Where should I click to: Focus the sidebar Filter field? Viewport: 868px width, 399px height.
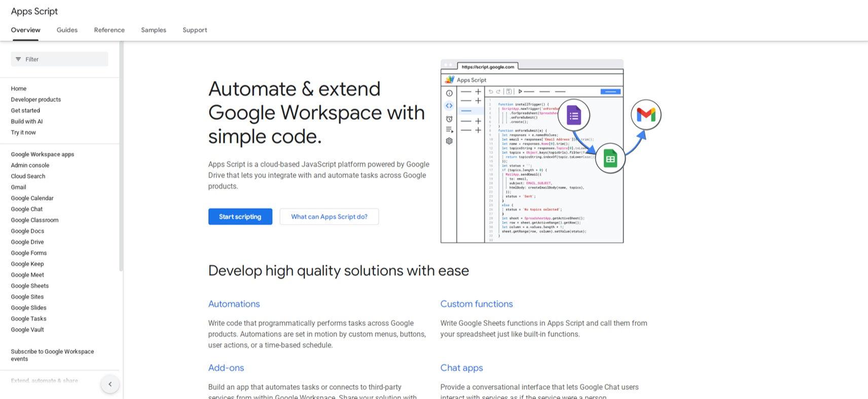(60, 59)
